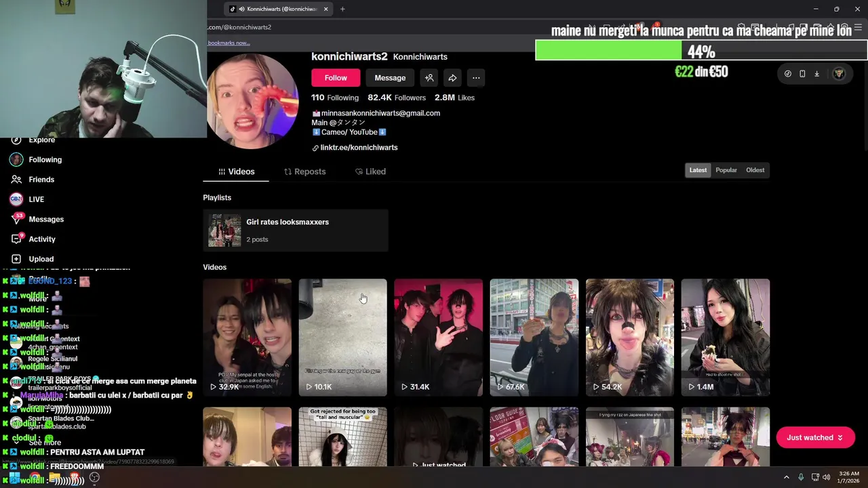Switch to the Reposts tab

point(305,171)
